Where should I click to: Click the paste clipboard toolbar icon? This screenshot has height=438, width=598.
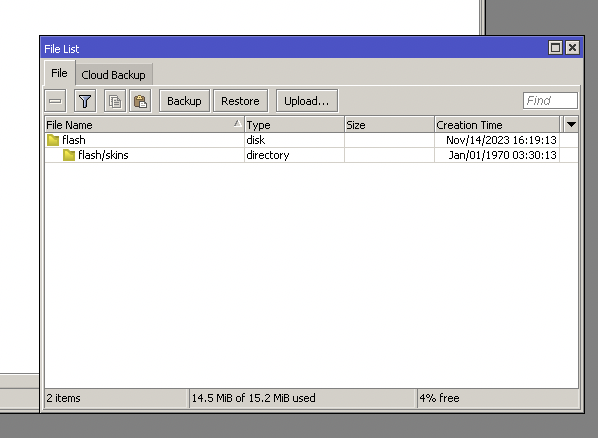click(140, 101)
